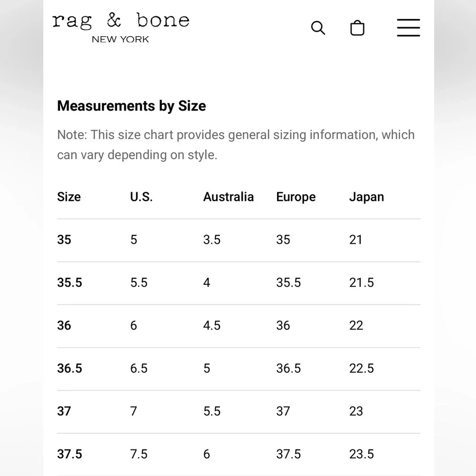Viewport: 476px width, 476px height.
Task: Click the Measurements by Size heading
Action: click(x=131, y=106)
